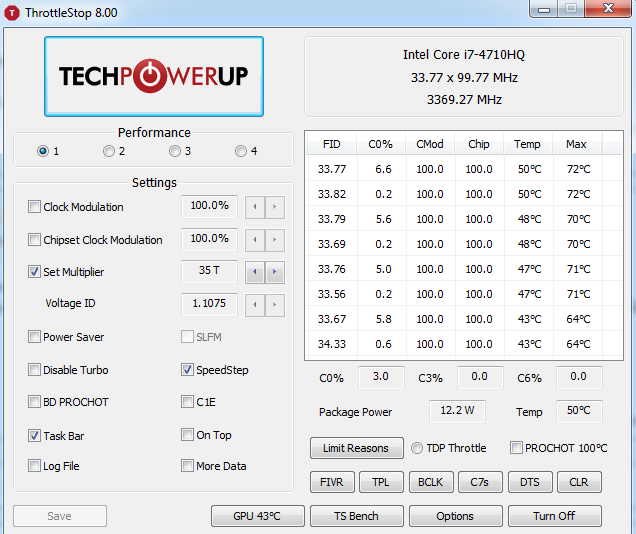Select performance profile 4
636x534 pixels.
click(241, 151)
